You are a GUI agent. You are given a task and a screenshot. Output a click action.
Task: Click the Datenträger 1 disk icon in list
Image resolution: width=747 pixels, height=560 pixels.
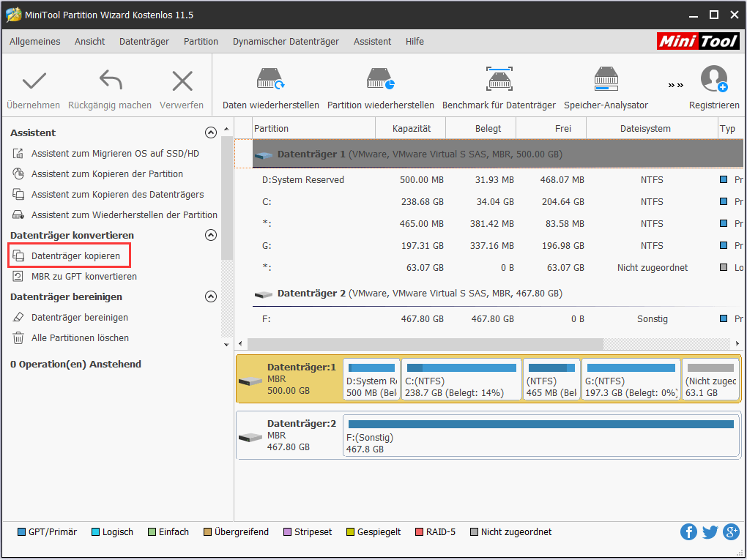(x=264, y=154)
